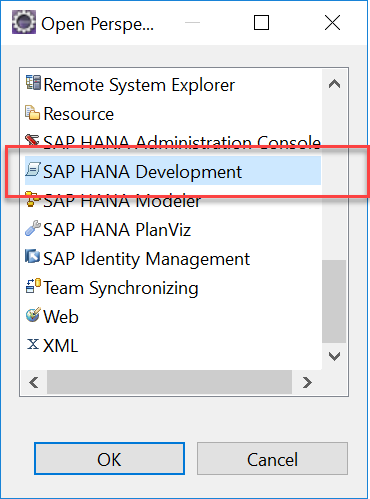Click the SAP HANA PlanViz wrench icon
Screen dimensions: 370x499
pos(33,228)
